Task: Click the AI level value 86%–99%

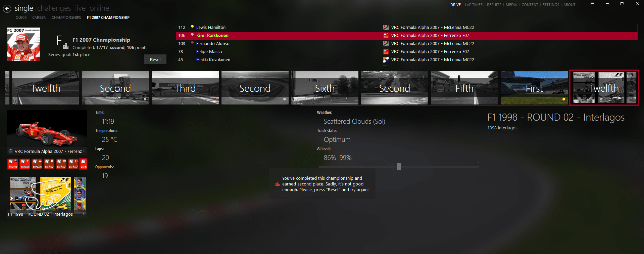Action: pyautogui.click(x=338, y=158)
